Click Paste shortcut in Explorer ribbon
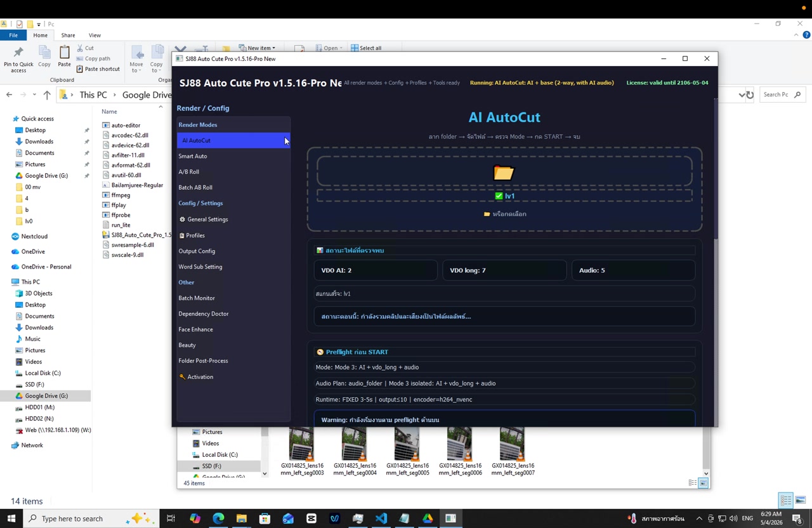This screenshot has width=812, height=528. (98, 69)
